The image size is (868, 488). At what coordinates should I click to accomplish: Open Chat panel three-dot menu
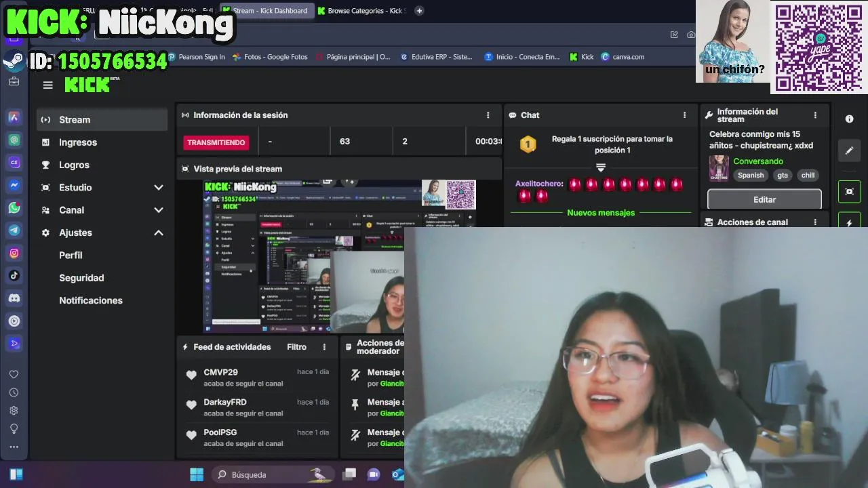(x=684, y=115)
